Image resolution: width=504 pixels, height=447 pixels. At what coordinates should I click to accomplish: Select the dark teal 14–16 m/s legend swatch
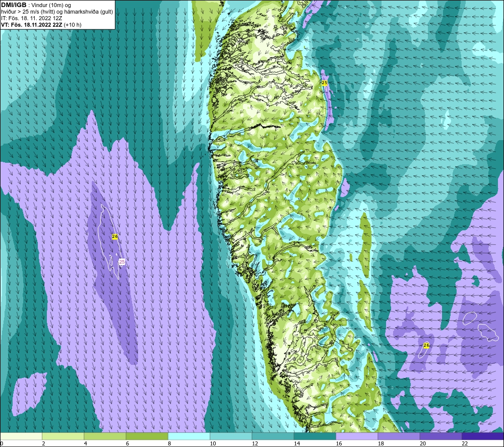pyautogui.click(x=315, y=436)
